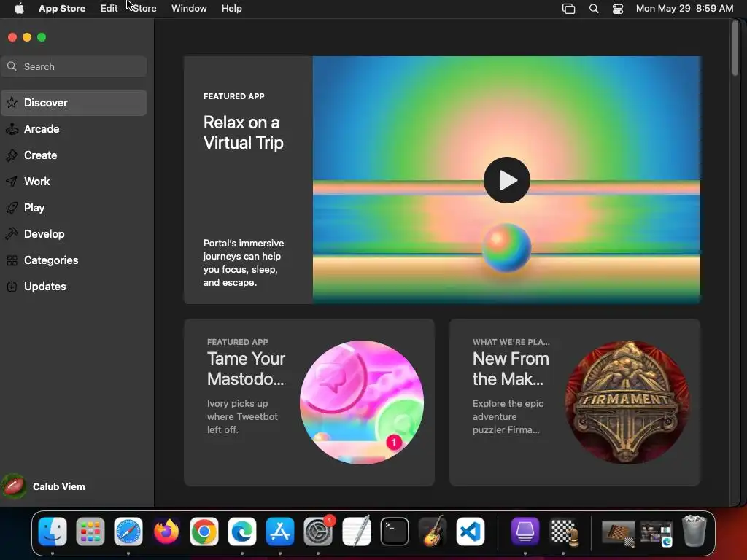Viewport: 747px width, 560px height.
Task: Open the Apple menu
Action: pyautogui.click(x=19, y=9)
